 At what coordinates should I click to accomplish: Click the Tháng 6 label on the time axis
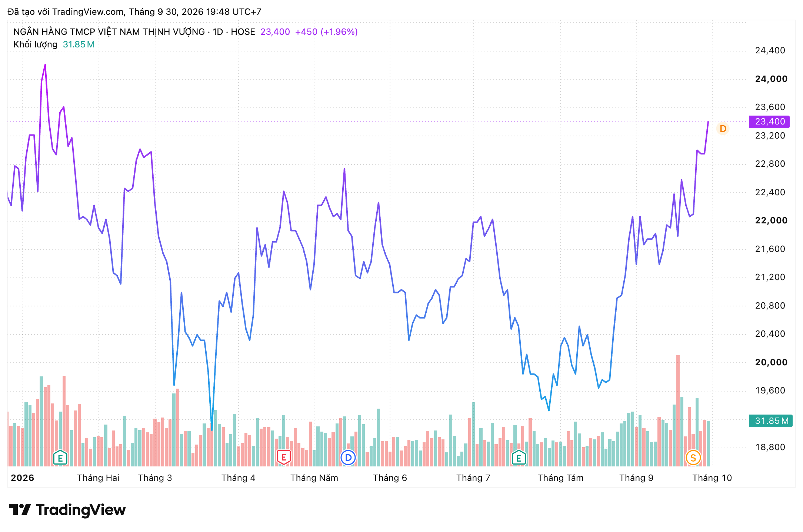[x=390, y=478]
